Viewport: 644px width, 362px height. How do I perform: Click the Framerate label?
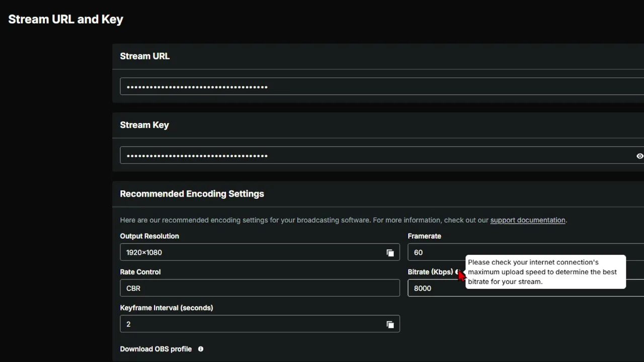(424, 236)
